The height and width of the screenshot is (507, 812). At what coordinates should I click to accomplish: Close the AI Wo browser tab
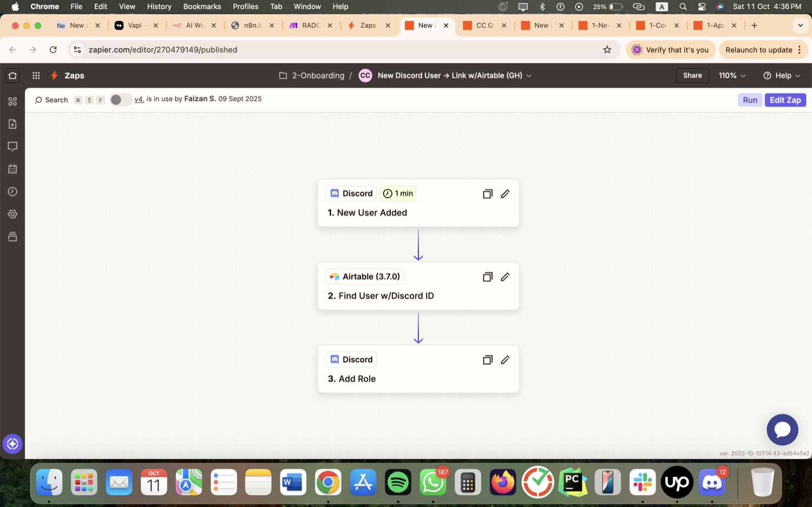pyautogui.click(x=214, y=25)
